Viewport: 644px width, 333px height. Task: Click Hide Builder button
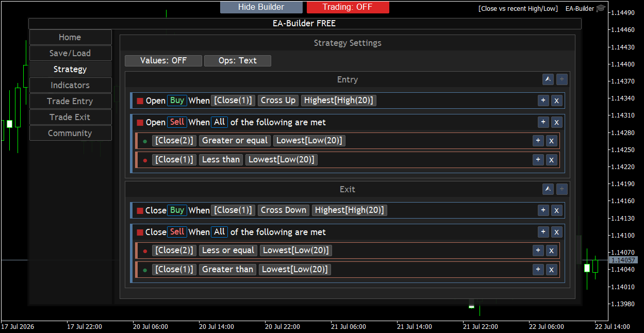coord(261,7)
